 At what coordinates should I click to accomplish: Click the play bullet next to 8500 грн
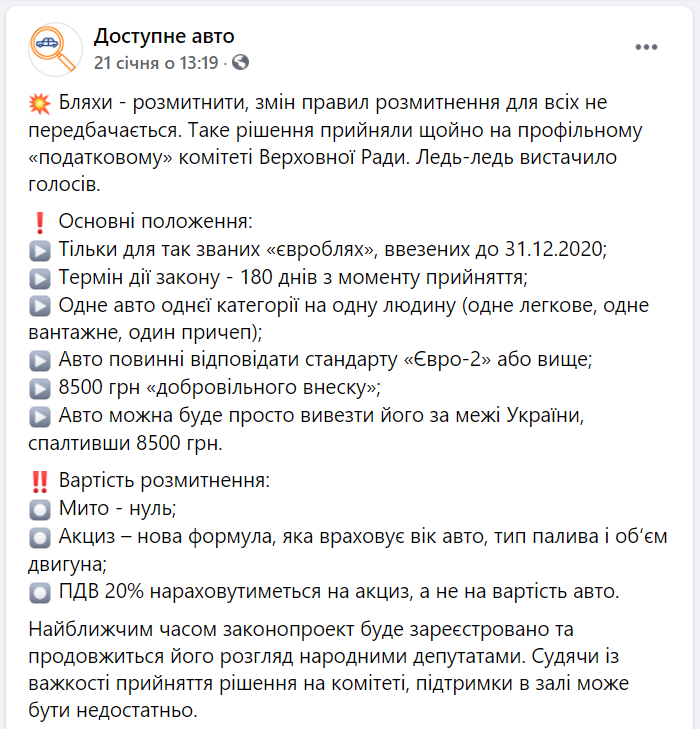[40, 389]
